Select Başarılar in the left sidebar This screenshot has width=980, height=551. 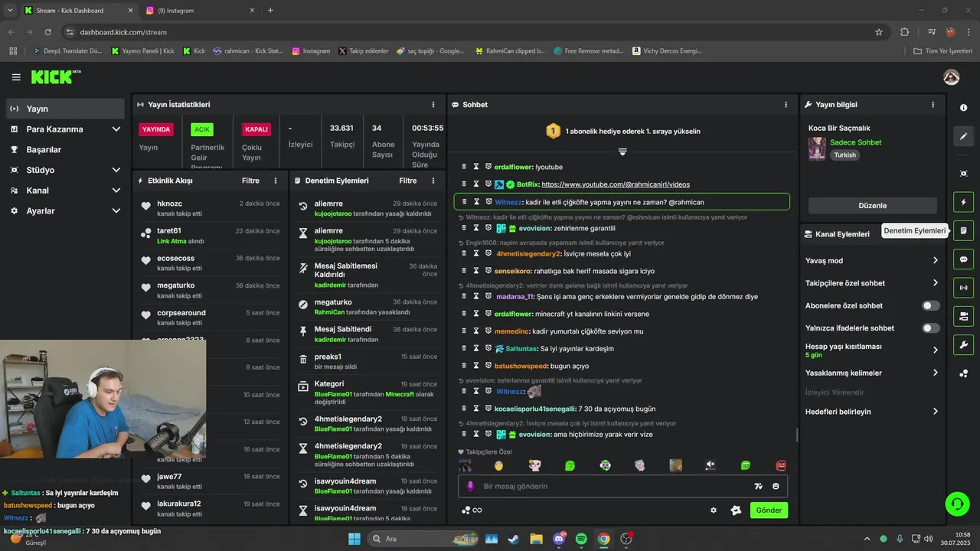pyautogui.click(x=65, y=149)
